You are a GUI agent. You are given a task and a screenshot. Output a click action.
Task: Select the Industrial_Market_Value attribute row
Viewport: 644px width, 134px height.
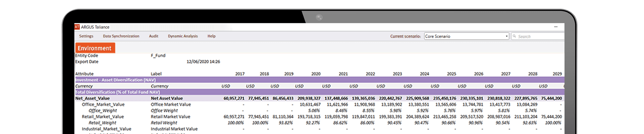point(107,129)
